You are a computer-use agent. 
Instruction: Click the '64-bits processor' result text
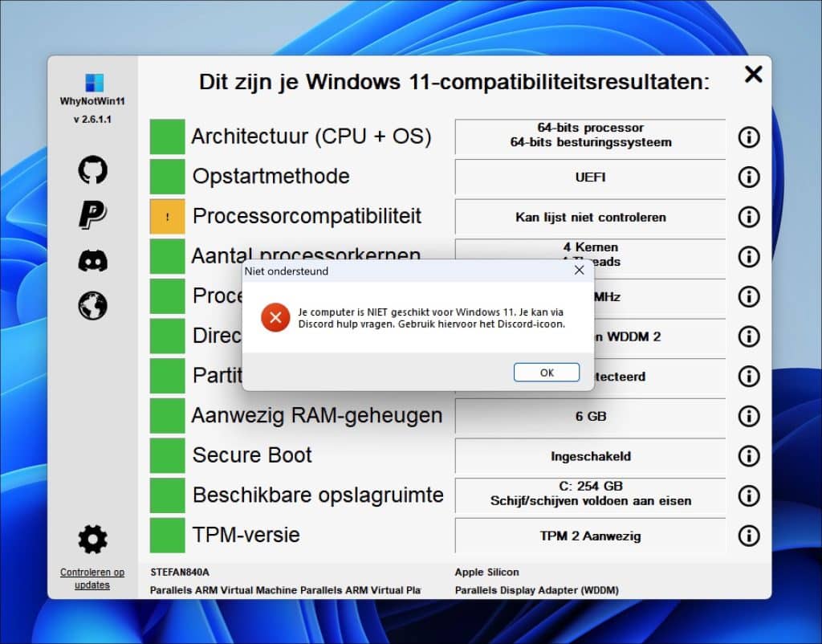coord(590,128)
